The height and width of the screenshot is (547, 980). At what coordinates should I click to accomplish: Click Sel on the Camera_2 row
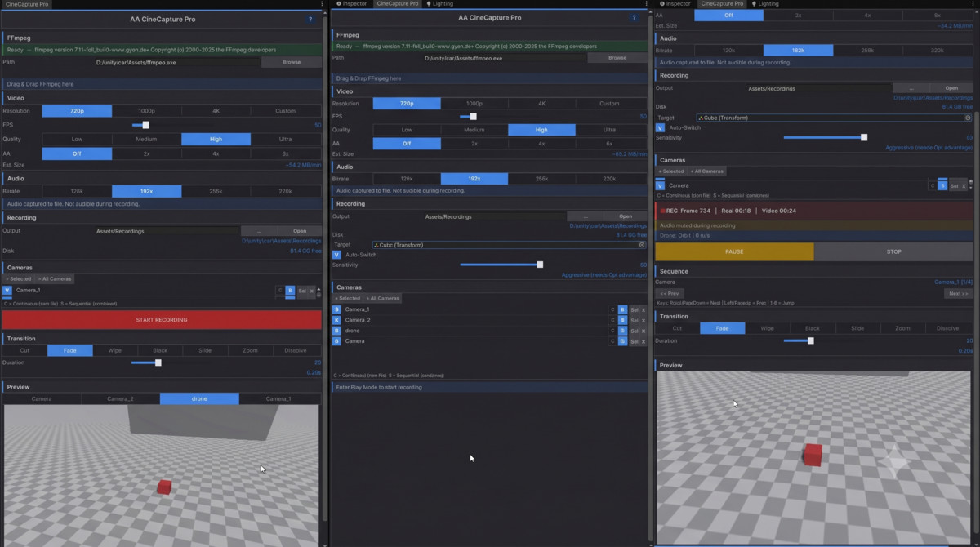tap(633, 320)
